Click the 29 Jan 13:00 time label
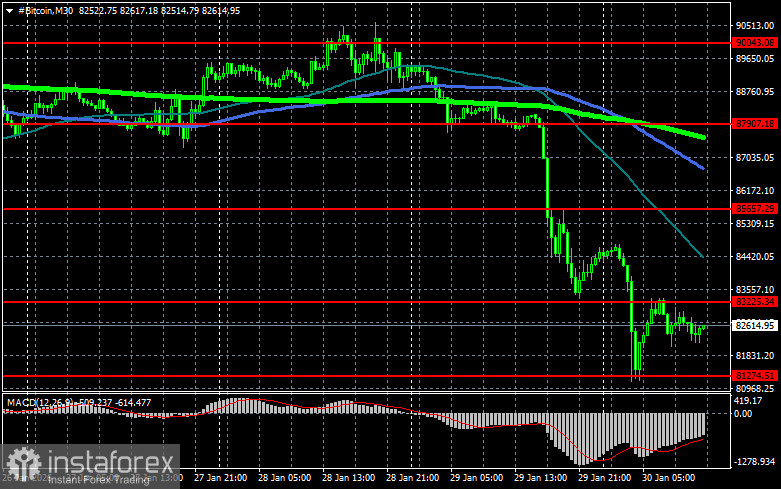Viewport: 781px width, 489px height. (540, 478)
